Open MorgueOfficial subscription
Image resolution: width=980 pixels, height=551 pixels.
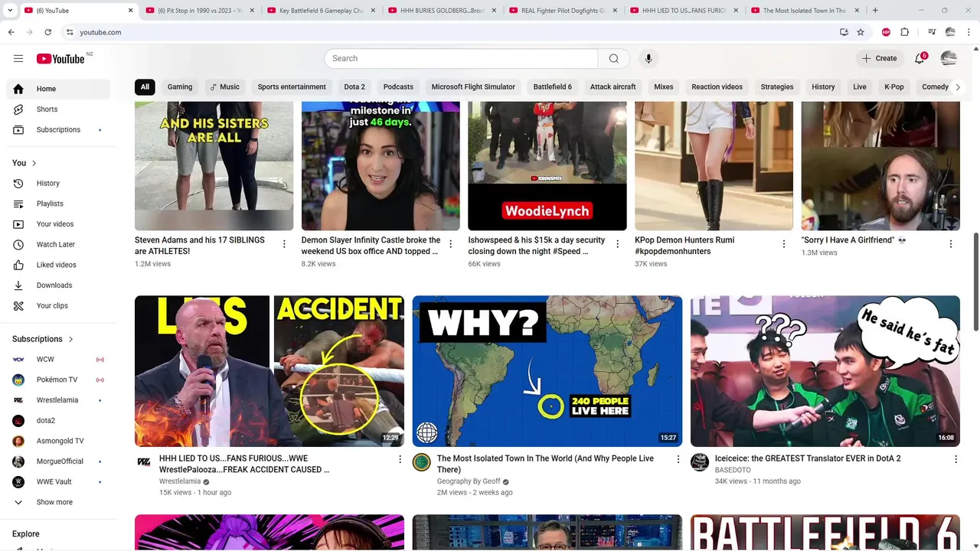[58, 461]
